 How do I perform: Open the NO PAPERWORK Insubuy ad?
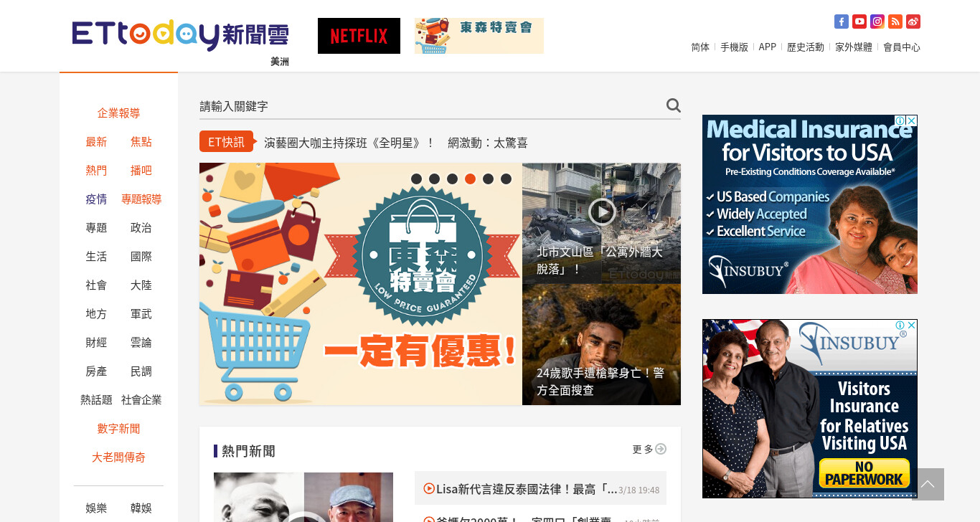pos(810,409)
